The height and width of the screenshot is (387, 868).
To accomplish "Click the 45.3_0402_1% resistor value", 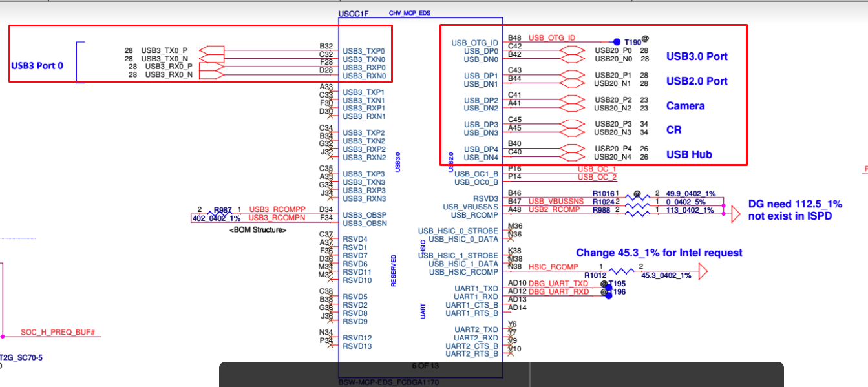I will (x=666, y=275).
